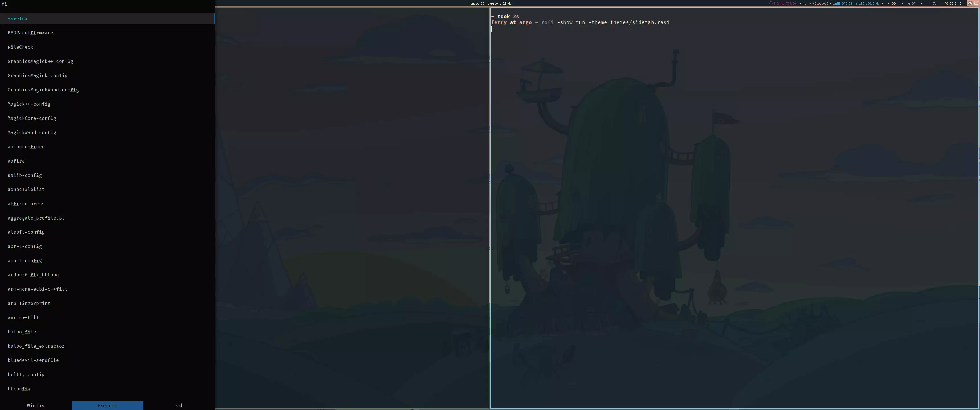Click the CPU 3% status indicator
The image size is (980, 410).
pos(912,3)
